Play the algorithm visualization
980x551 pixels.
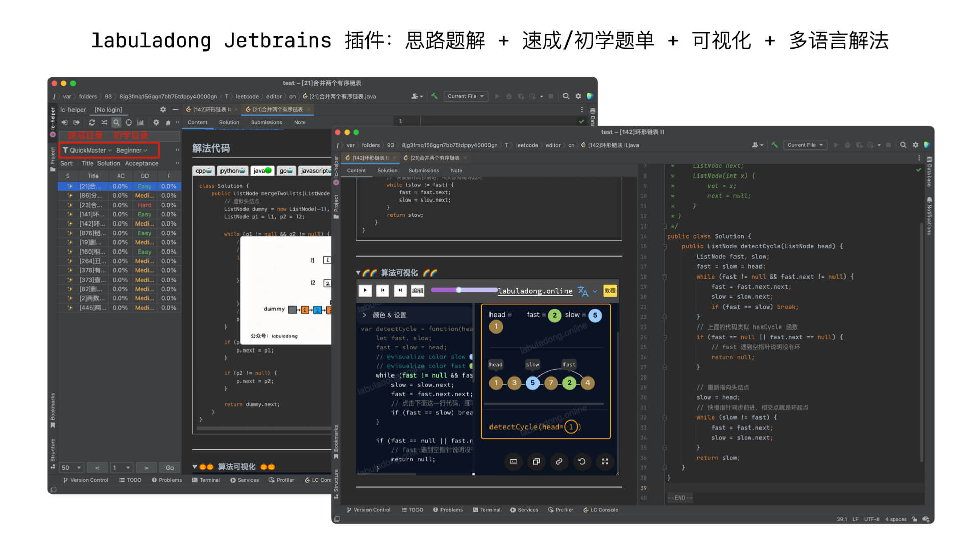(x=365, y=291)
